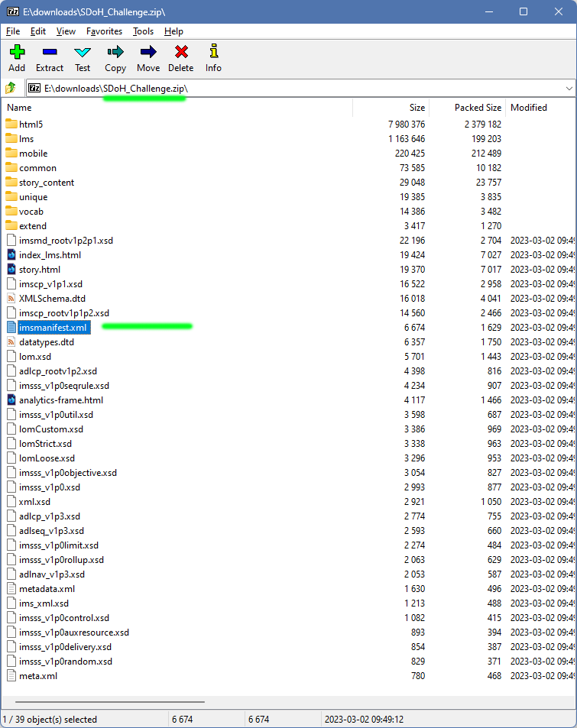Select the imscp_v1p1.xsd file
Viewport: 577px width, 728px height.
coord(50,284)
